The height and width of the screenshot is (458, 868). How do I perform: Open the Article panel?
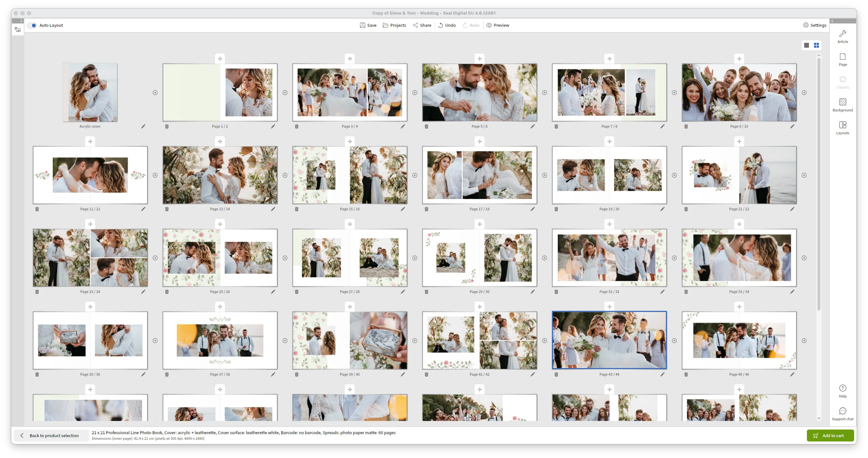pos(842,36)
